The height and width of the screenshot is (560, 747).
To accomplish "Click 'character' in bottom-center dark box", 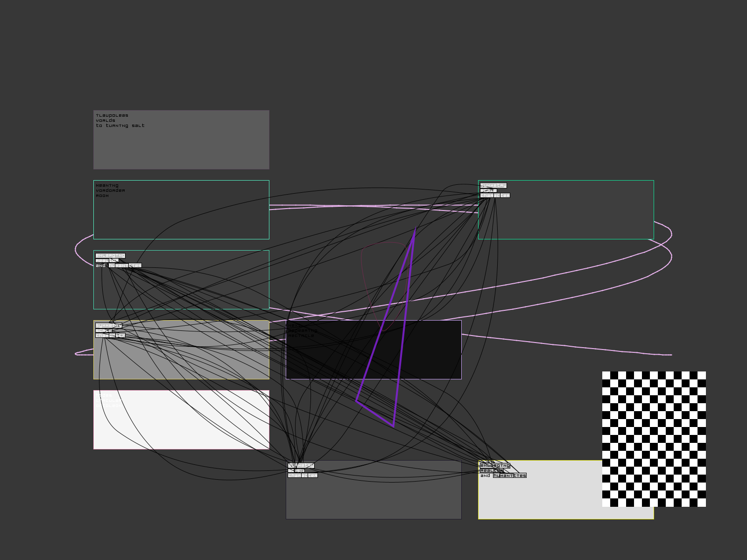I will (303, 476).
